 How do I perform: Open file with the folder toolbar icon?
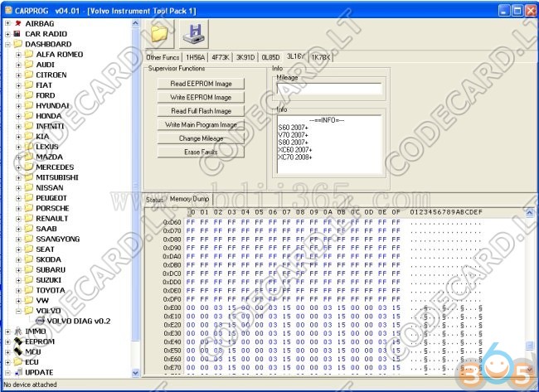click(x=159, y=34)
